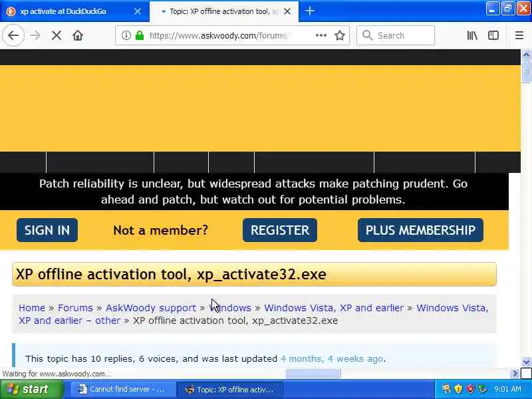
Task: Go back to the previous page
Action: [x=13, y=35]
